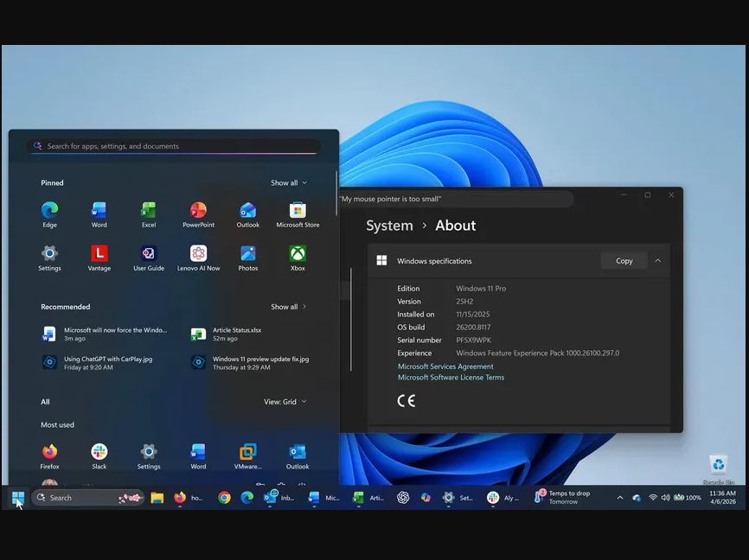Launch VMware from Most used
The width and height of the screenshot is (749, 560).
[x=248, y=456]
